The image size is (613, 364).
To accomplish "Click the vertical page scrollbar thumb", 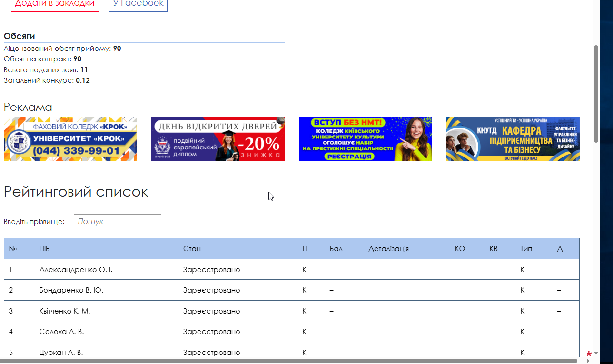I will point(596,94).
